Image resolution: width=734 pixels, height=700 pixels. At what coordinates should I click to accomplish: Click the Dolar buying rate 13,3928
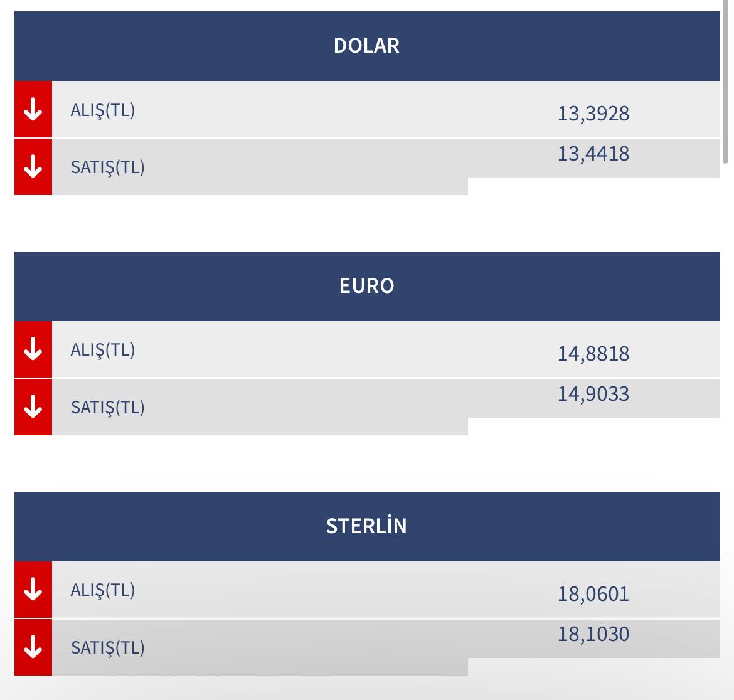593,114
